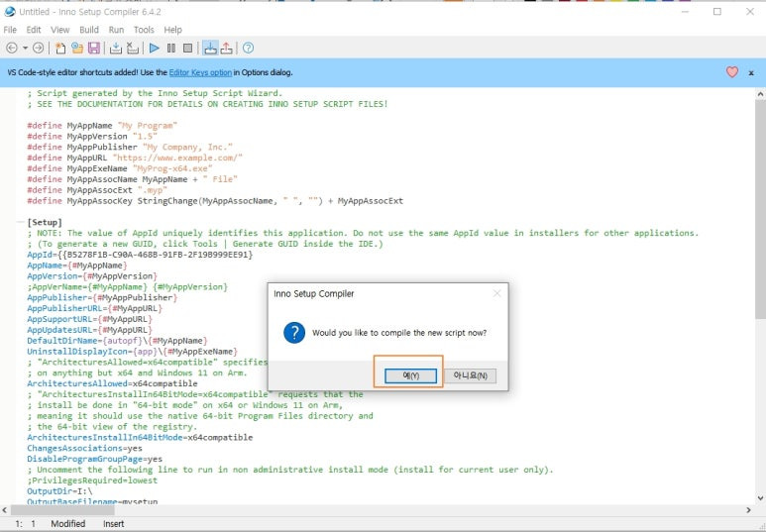Image resolution: width=766 pixels, height=532 pixels.
Task: Click the question mark icon in dialog
Action: click(x=294, y=333)
